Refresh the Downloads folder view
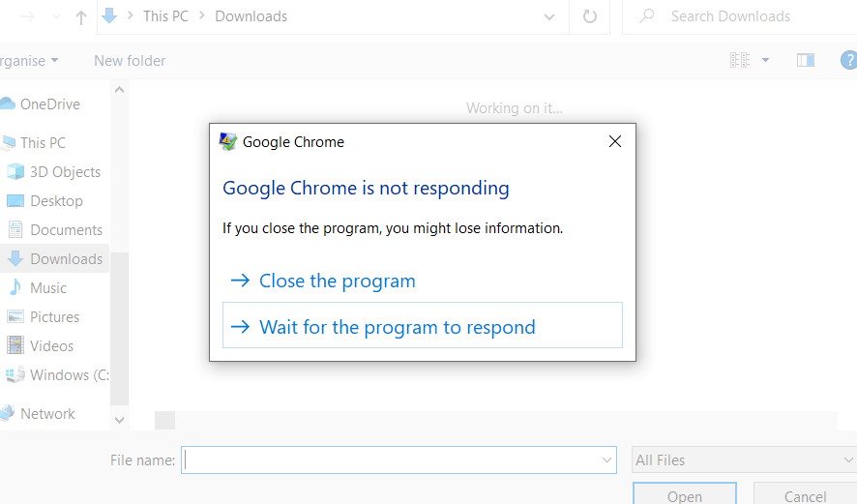The height and width of the screenshot is (504, 857). point(590,16)
